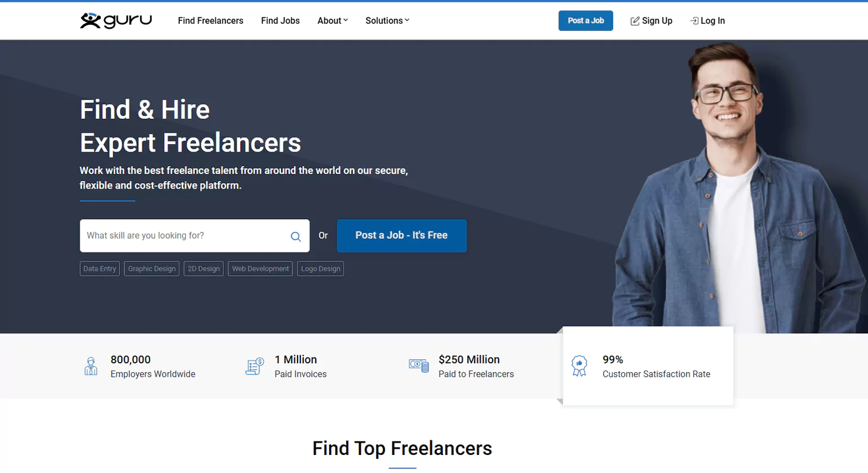The height and width of the screenshot is (473, 868).
Task: Select the Web Development skill tag
Action: pyautogui.click(x=260, y=269)
